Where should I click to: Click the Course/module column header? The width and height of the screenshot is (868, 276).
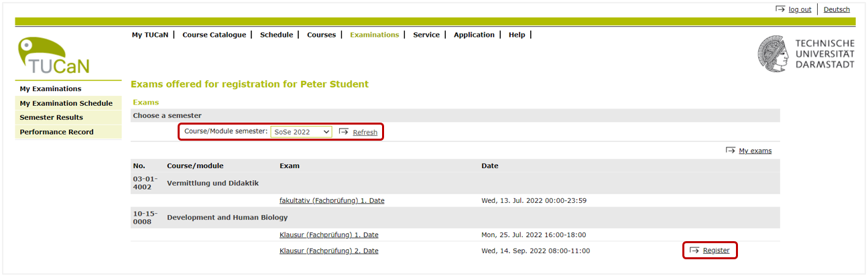tap(195, 165)
